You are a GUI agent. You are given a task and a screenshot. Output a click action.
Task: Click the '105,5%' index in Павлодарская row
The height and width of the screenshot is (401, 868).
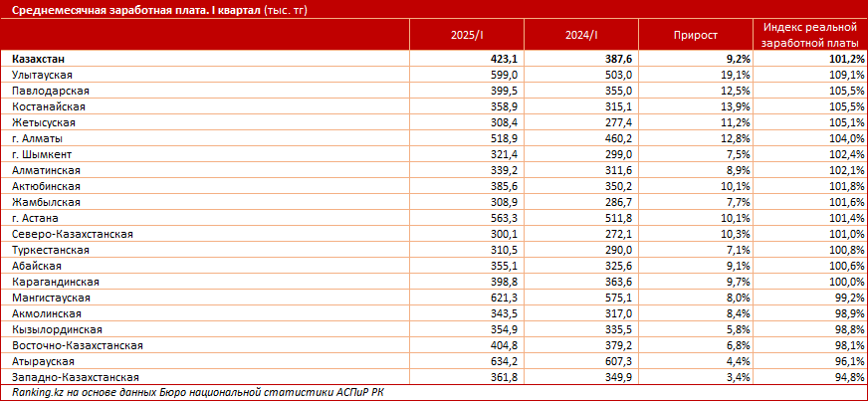point(847,91)
